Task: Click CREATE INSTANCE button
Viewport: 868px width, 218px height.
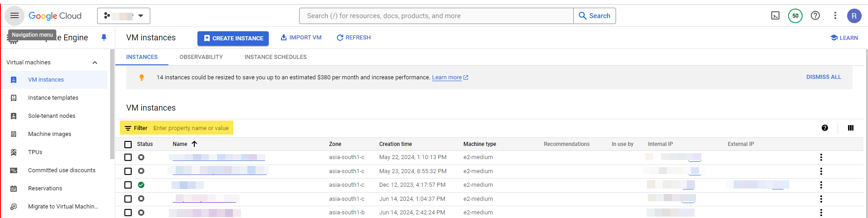Action: (233, 39)
